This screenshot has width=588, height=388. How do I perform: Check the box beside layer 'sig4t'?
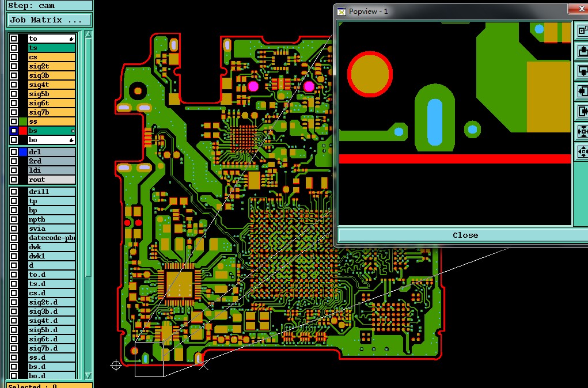tap(14, 85)
